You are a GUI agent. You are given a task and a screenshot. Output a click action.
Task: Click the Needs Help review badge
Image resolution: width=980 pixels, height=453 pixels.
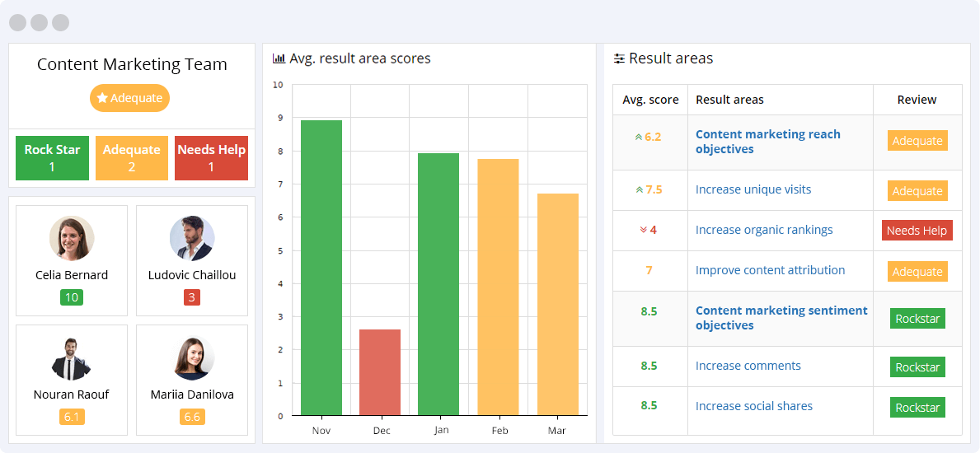click(917, 231)
